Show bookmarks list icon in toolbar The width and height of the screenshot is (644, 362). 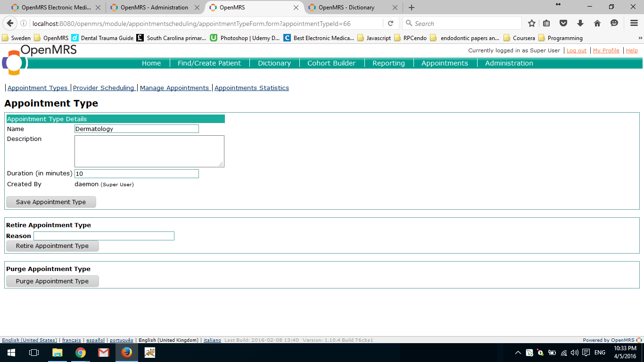pos(547,24)
